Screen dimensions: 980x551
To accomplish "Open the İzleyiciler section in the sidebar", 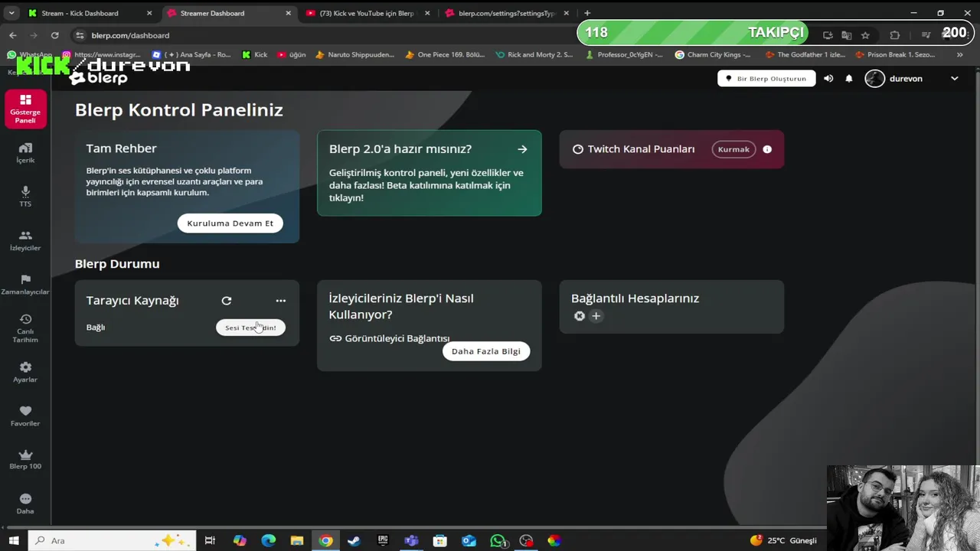I will pos(25,241).
